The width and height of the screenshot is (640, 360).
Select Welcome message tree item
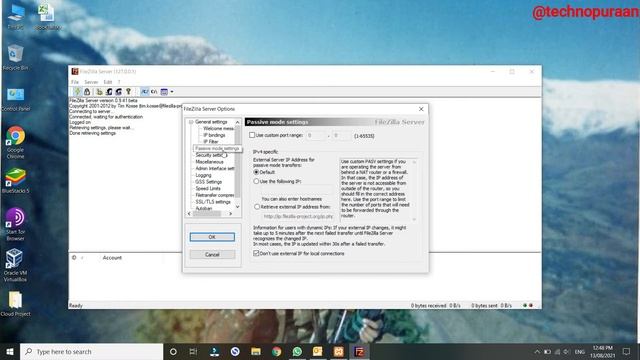[x=219, y=129]
